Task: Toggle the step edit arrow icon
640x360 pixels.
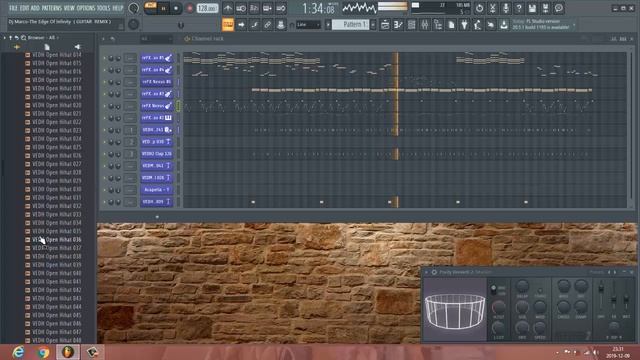Action: (x=241, y=24)
